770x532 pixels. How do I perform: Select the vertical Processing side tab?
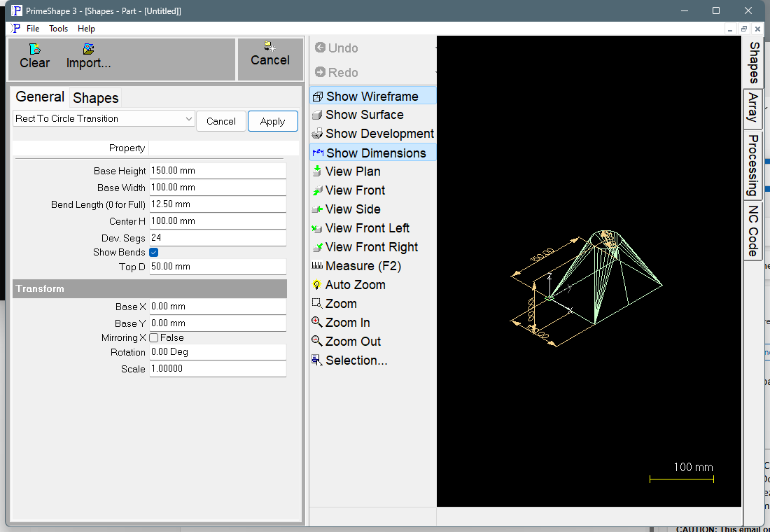coord(753,165)
